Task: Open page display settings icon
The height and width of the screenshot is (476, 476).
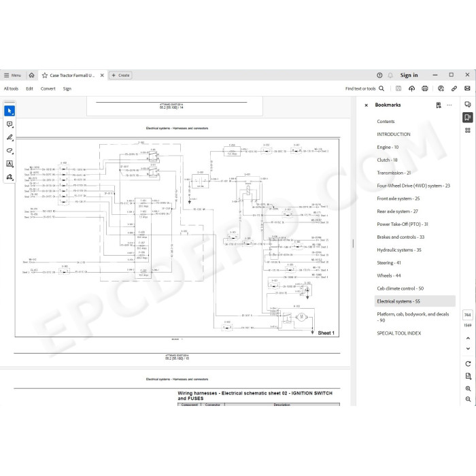Action: [468, 376]
